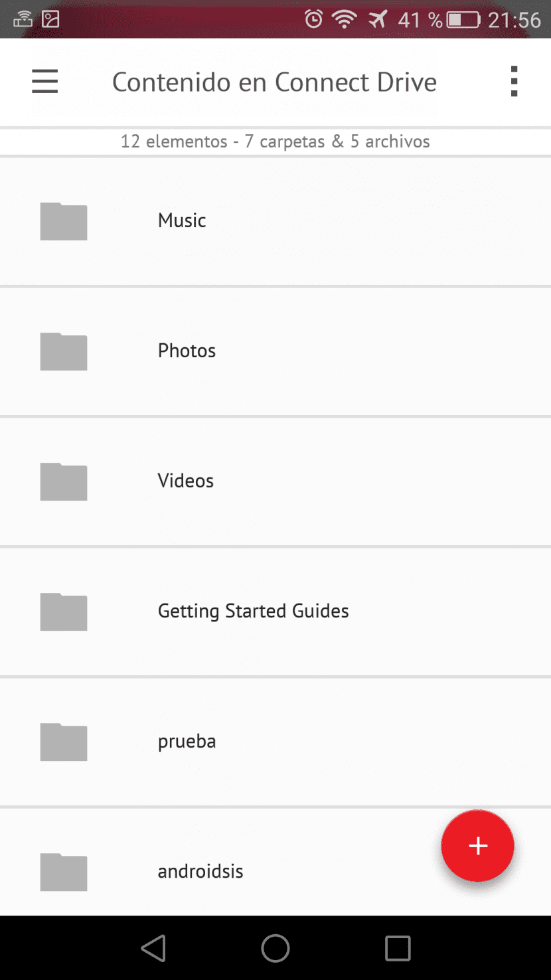Tap the 12 elementos summary bar
The height and width of the screenshot is (980, 551).
[x=275, y=141]
